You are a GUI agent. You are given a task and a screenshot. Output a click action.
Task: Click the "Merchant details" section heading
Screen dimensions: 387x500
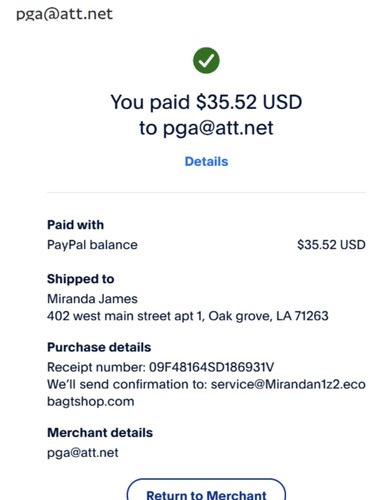[x=100, y=433]
